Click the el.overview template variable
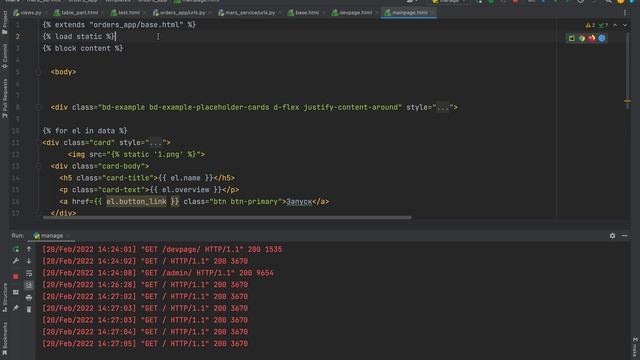 [x=186, y=190]
